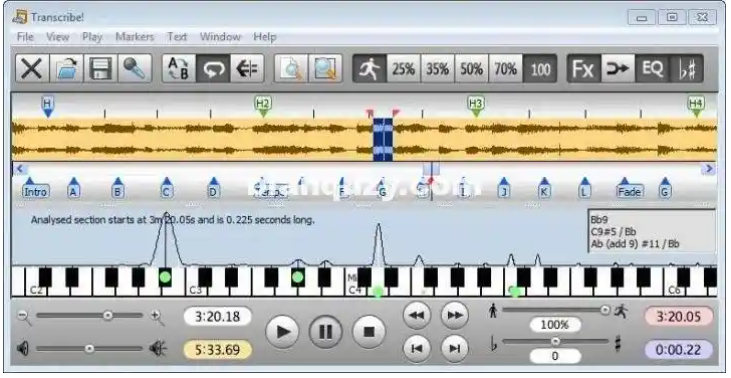Open the Fx effects window
This screenshot has height=378, width=731.
coord(584,69)
